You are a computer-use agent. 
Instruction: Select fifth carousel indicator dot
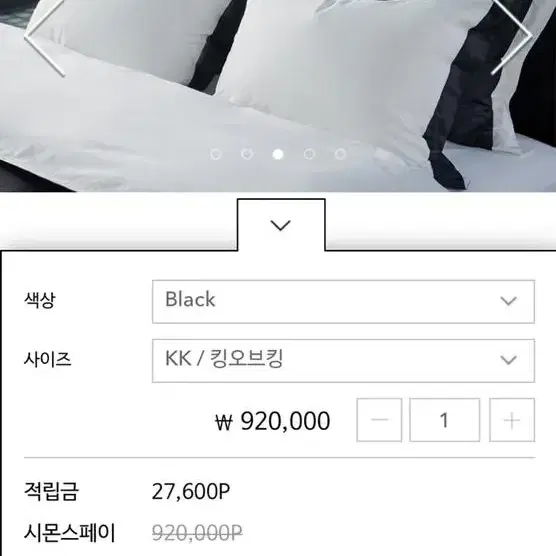pos(340,154)
